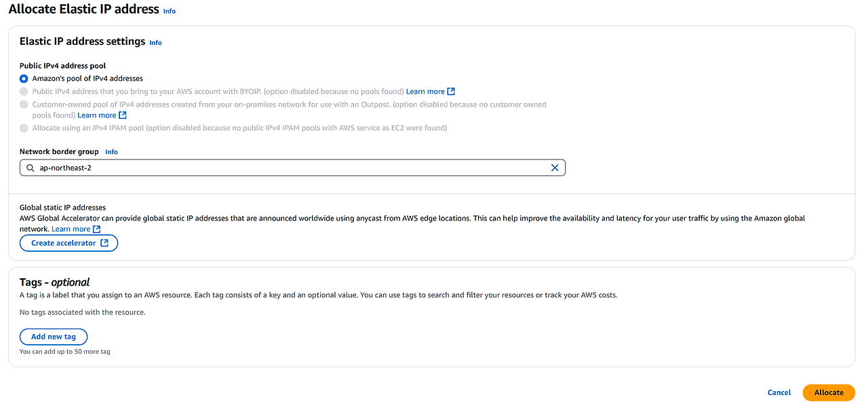Screen dimensions: 868x410
Task: Open Learn more link for customer owned pools
Action: (96, 115)
